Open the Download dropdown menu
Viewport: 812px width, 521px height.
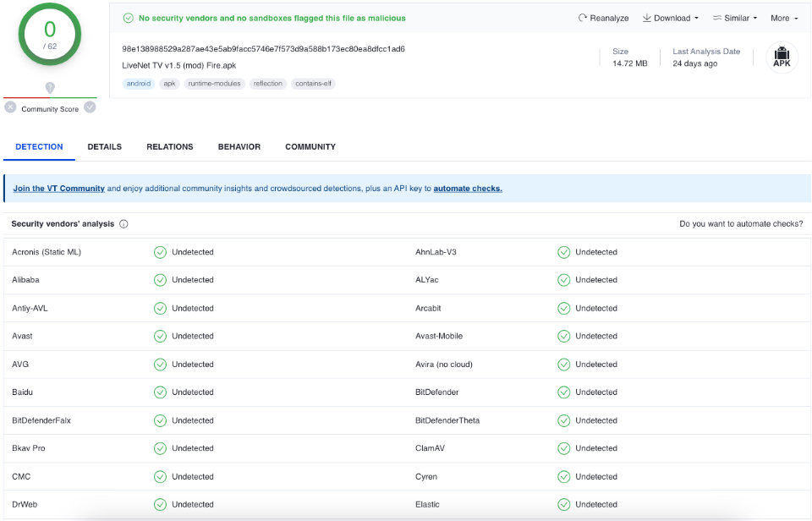[671, 18]
